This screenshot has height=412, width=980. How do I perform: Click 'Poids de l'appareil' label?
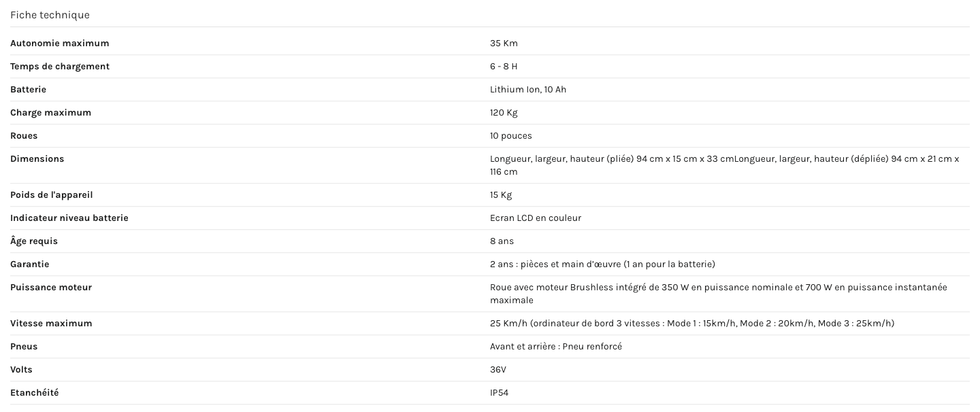pos(52,195)
